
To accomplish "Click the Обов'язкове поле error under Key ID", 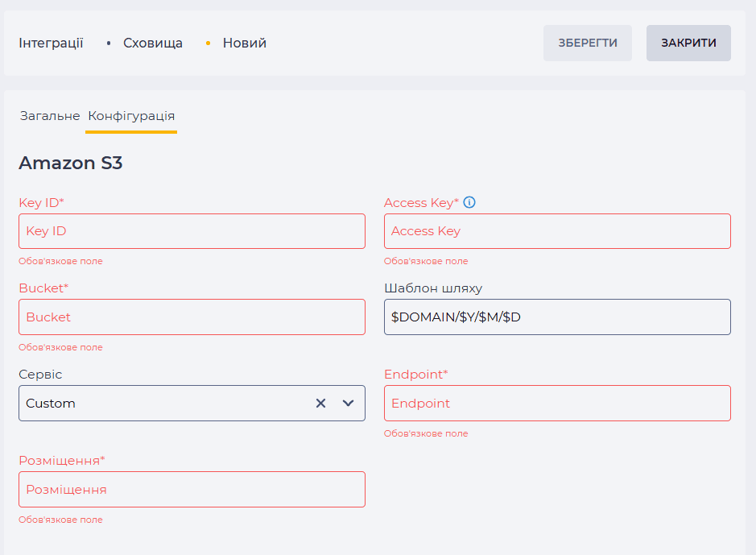I will [x=60, y=261].
